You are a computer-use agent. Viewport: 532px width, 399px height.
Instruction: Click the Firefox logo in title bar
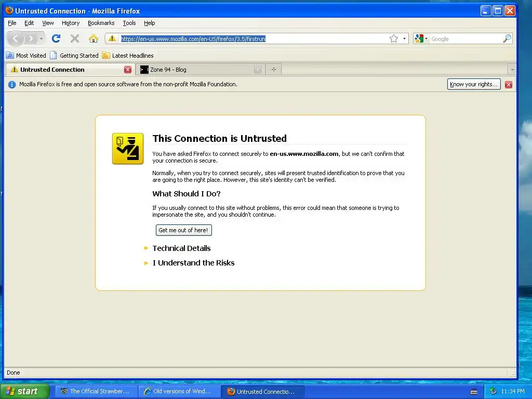(9, 10)
